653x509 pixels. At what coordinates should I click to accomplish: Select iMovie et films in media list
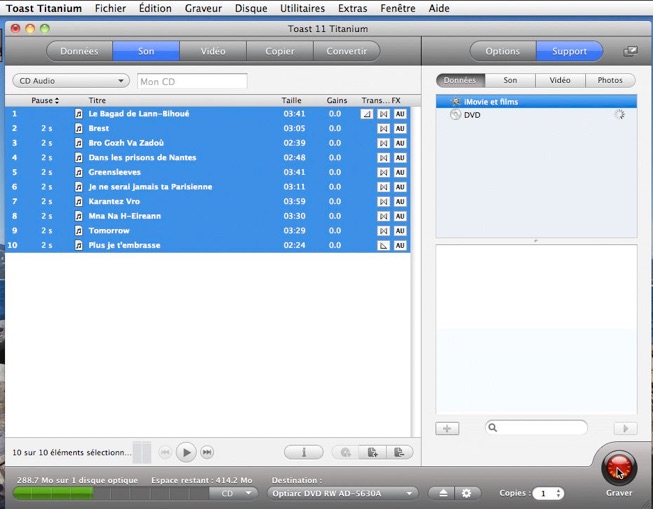536,102
